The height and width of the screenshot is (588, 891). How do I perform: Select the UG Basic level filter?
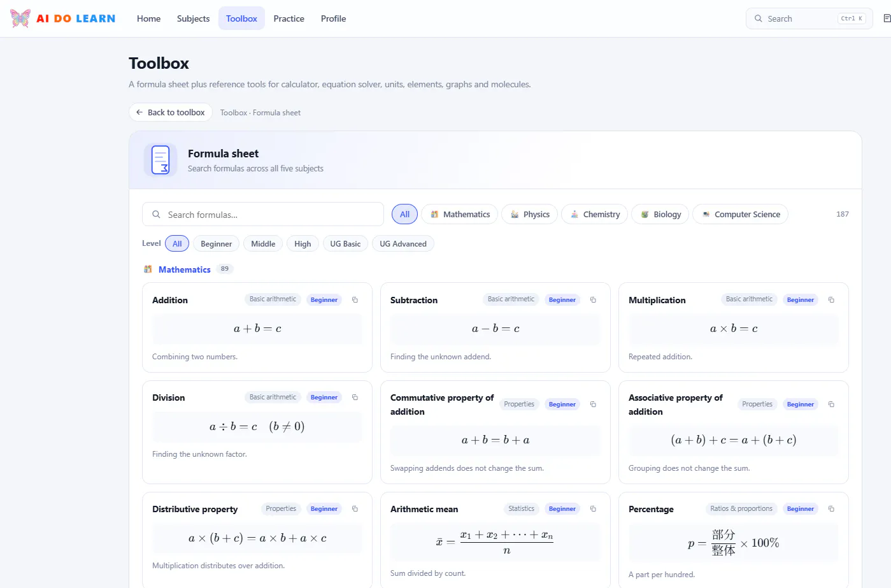point(345,243)
